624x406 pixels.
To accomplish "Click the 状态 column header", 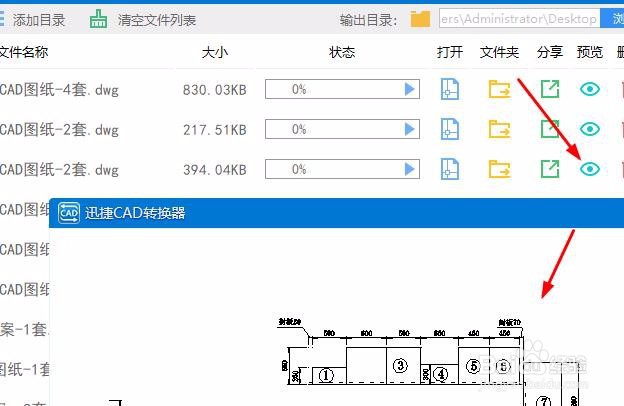I will (x=342, y=52).
